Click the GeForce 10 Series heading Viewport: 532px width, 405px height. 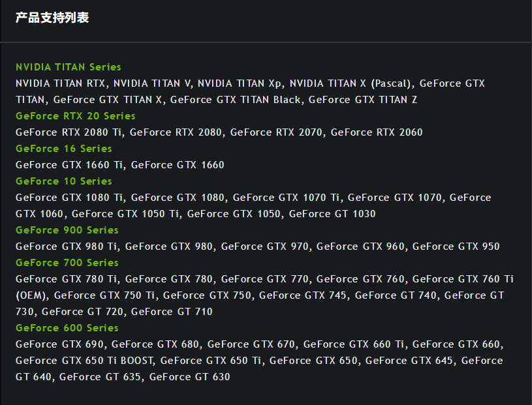pyautogui.click(x=64, y=181)
